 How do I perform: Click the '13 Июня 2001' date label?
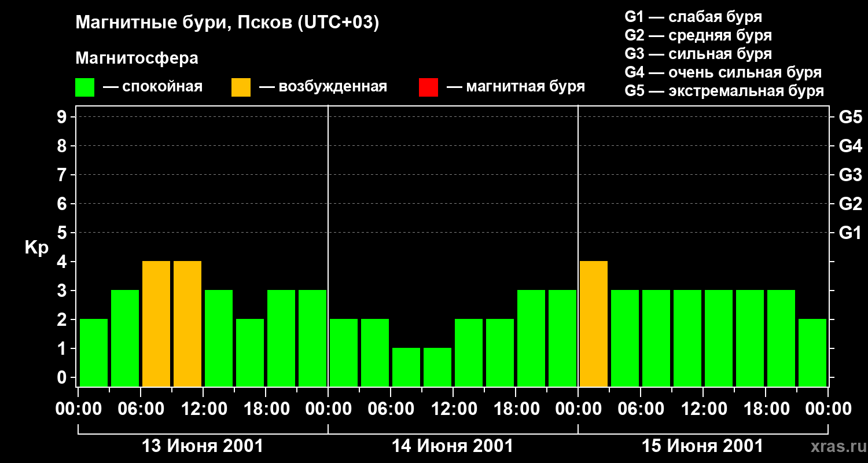[203, 446]
